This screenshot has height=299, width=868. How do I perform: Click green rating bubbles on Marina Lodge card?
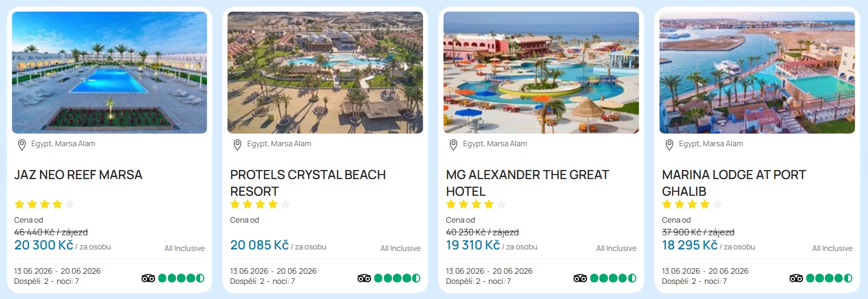coord(829,278)
